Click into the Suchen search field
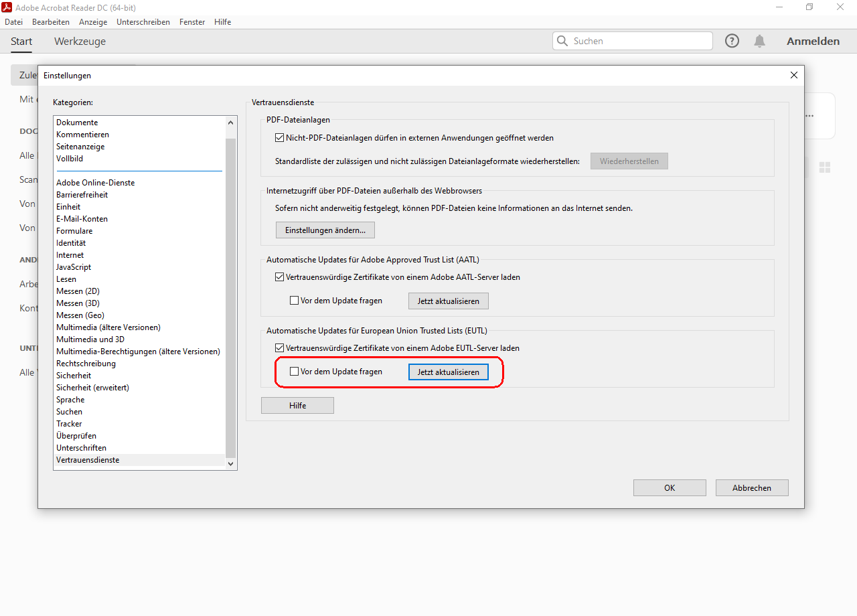 pos(639,41)
